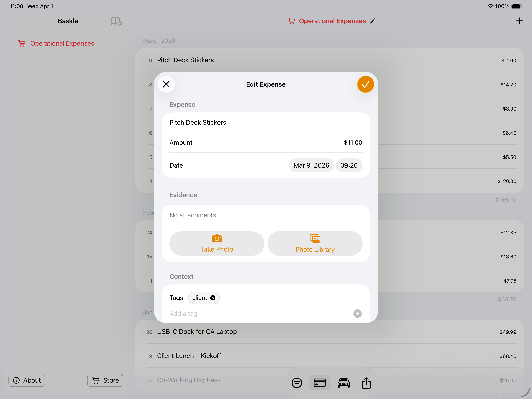Add a new expense with plus icon
The image size is (532, 399).
tap(519, 21)
